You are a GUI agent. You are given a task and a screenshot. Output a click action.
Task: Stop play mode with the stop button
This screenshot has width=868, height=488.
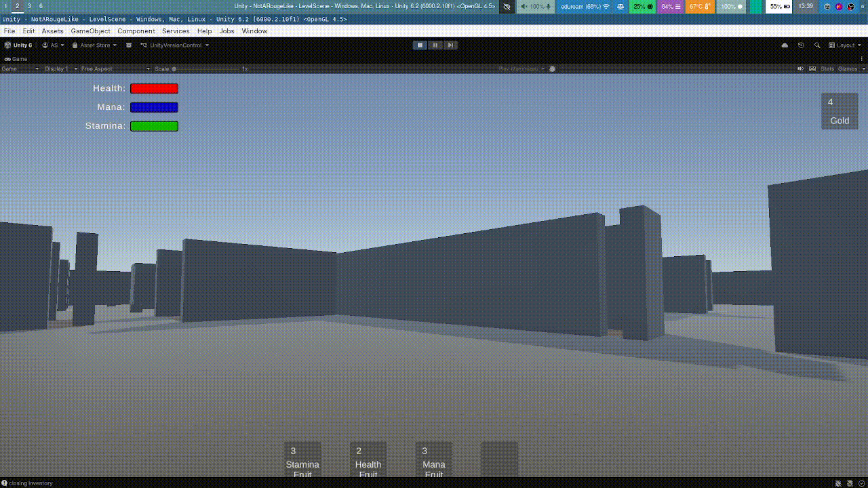pos(419,45)
